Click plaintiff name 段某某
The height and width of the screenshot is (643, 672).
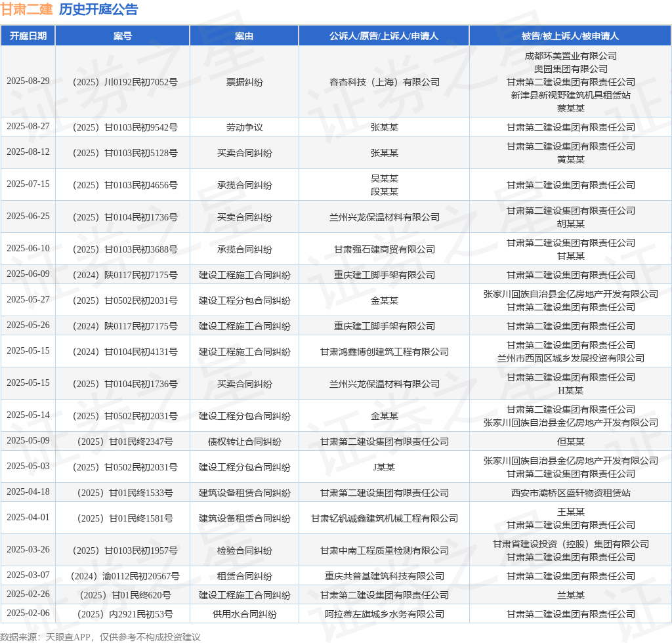(385, 192)
